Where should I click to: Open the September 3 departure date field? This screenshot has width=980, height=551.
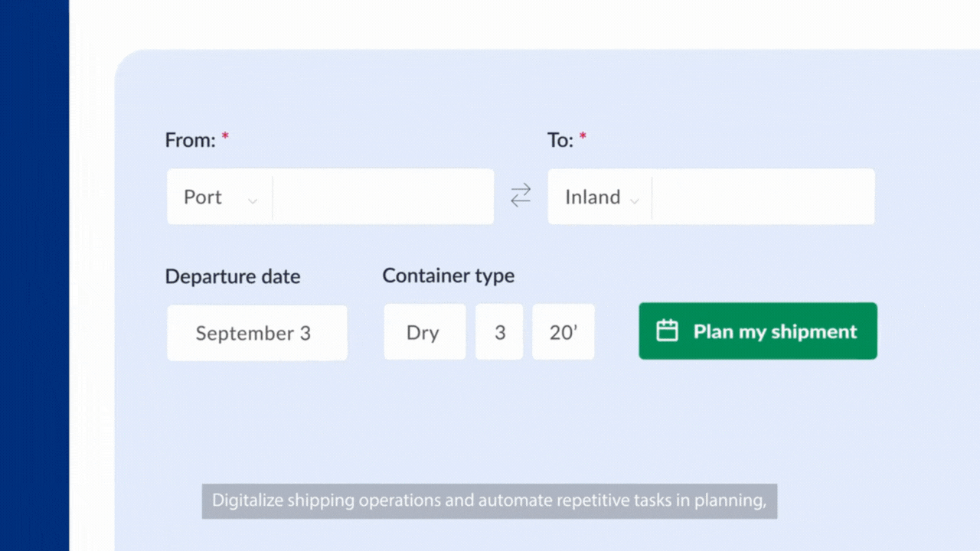pos(256,333)
